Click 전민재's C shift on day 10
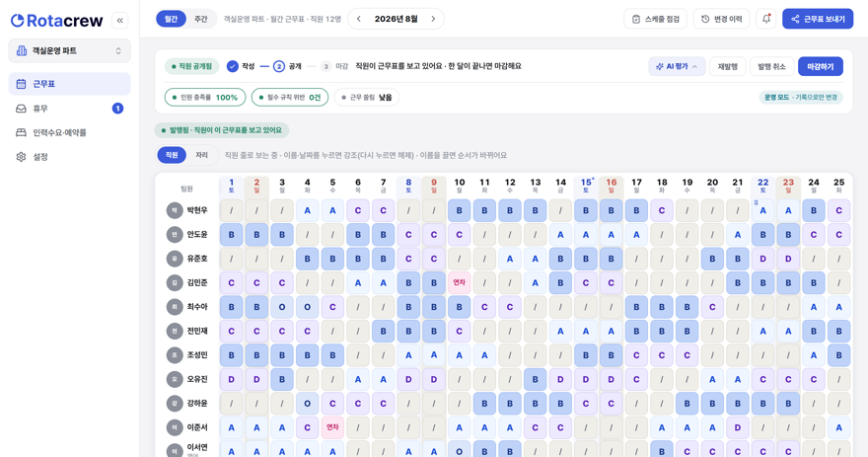The height and width of the screenshot is (457, 868). pos(459,332)
